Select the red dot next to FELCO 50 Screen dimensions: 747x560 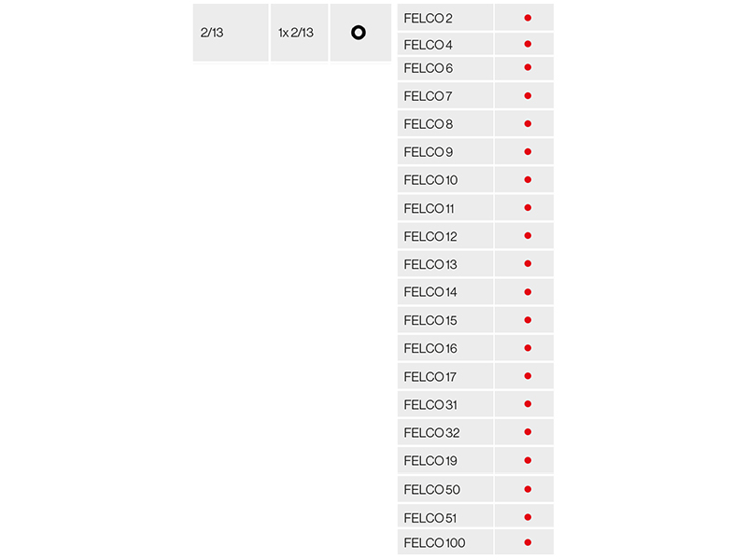528,489
